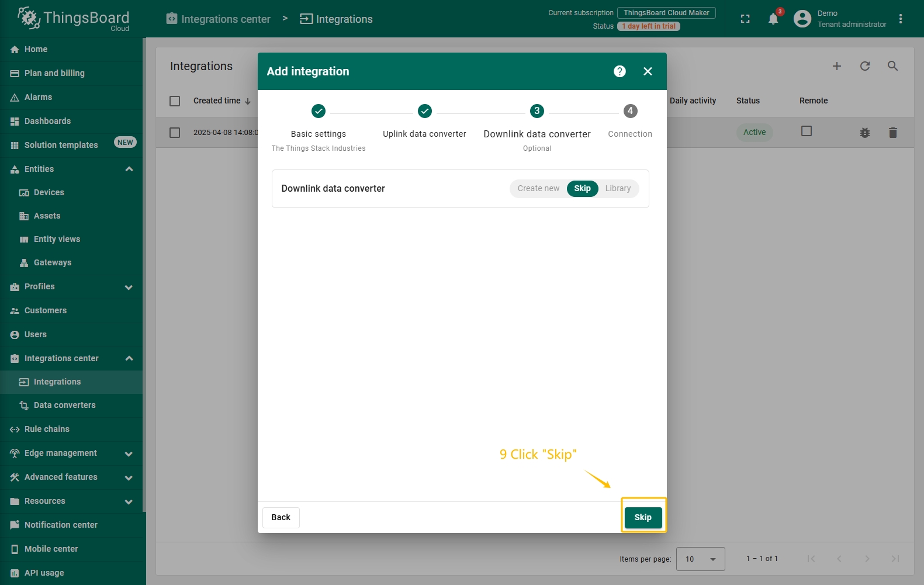The width and height of the screenshot is (924, 585).
Task: Open Data converters in sidebar
Action: [x=64, y=405]
